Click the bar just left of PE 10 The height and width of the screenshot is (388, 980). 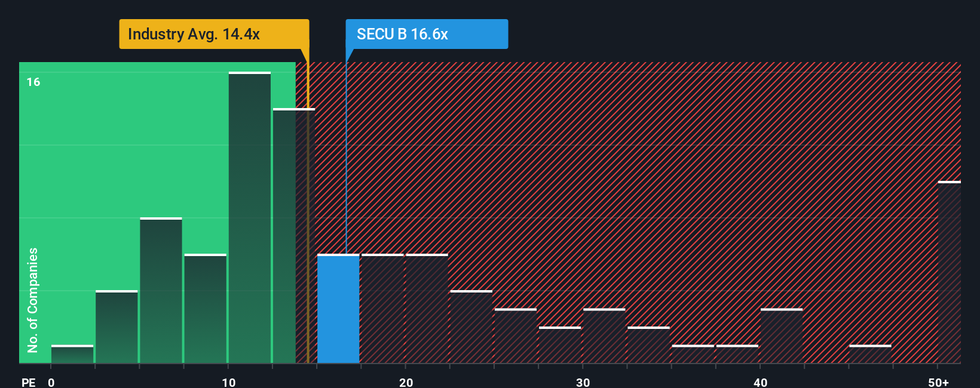click(206, 309)
